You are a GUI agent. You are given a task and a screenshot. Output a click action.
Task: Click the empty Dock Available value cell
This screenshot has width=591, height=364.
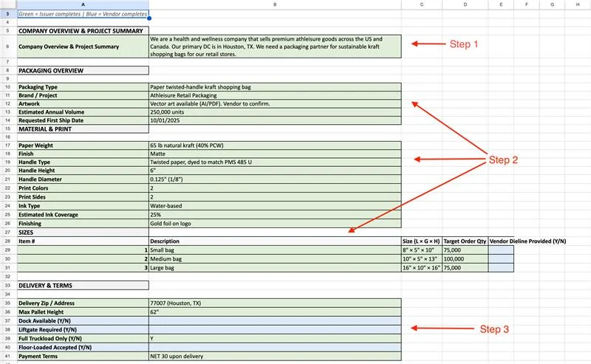pos(275,319)
